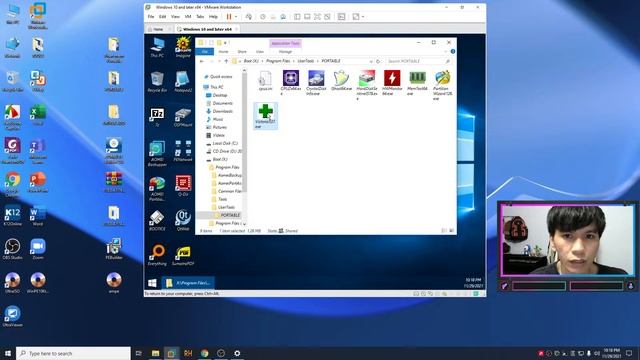This screenshot has height=360, width=640.
Task: Open the Everything search shortcut
Action: pyautogui.click(x=157, y=256)
